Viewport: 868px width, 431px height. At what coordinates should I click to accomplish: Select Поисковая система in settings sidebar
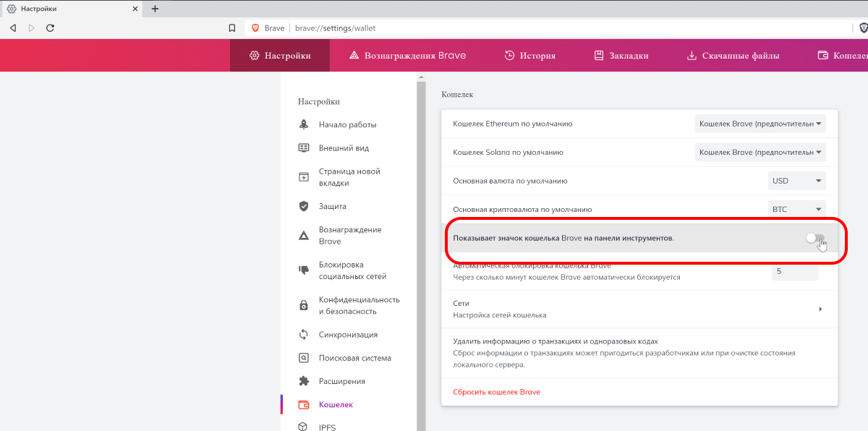354,357
